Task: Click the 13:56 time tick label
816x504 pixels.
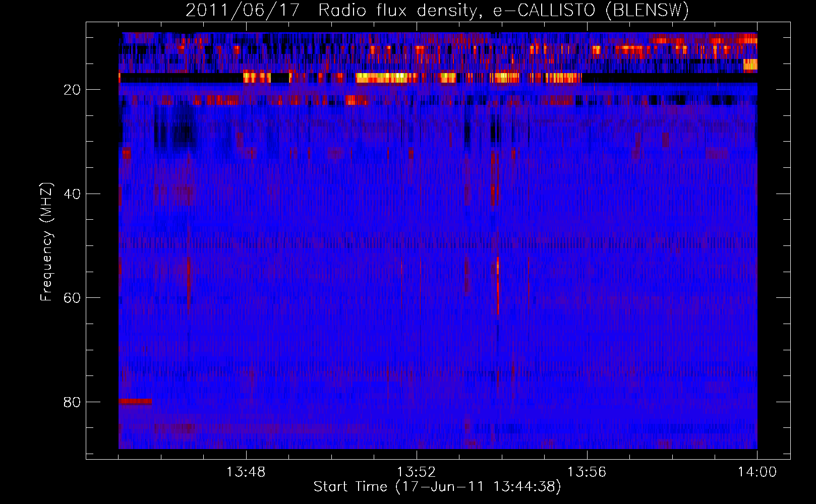Action: (587, 472)
